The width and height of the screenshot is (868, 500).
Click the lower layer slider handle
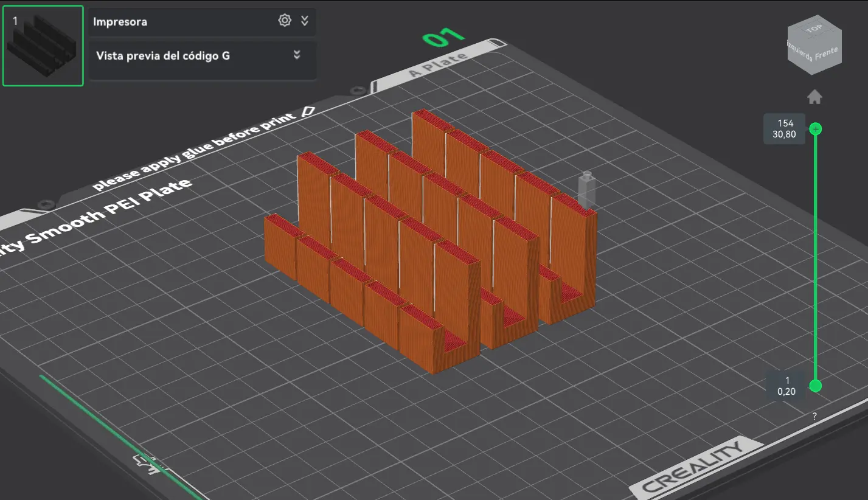click(816, 386)
